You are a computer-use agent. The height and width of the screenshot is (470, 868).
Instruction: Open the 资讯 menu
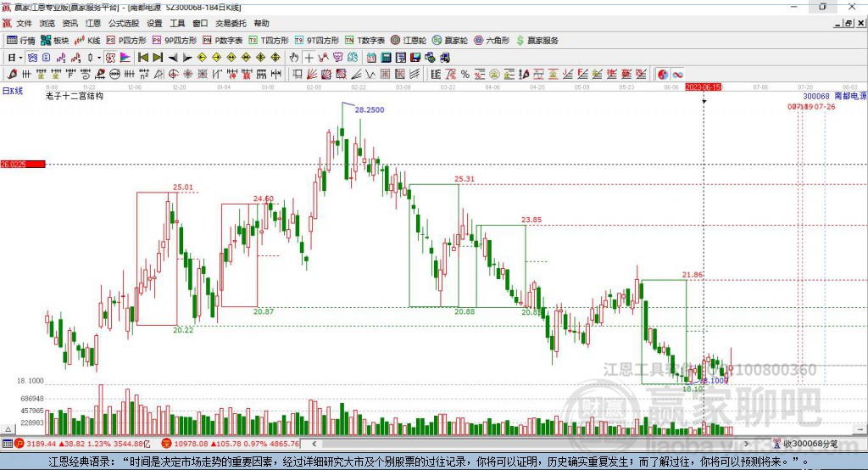click(70, 23)
